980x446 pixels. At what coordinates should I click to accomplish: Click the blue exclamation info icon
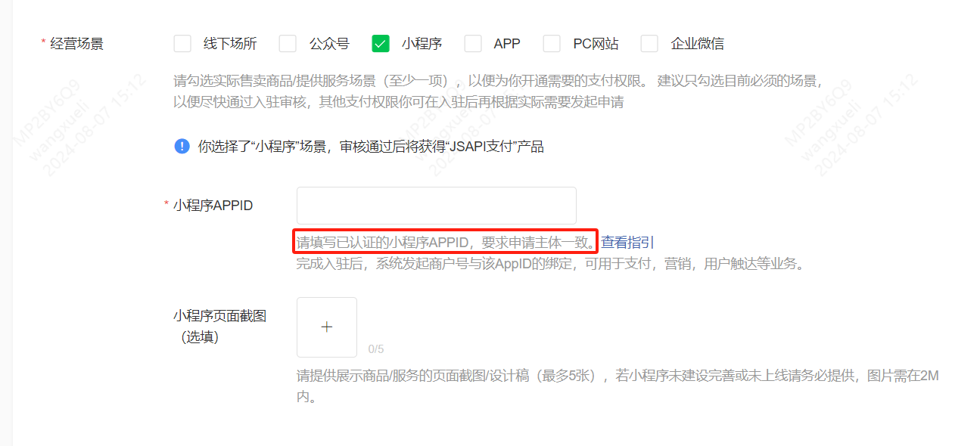182,146
